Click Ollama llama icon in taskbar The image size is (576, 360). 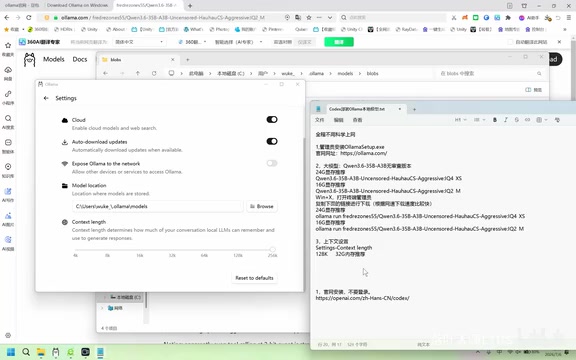55,352
